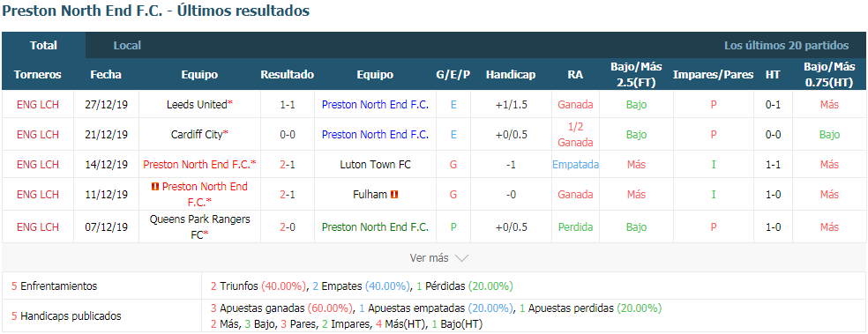
Task: Click the red card icon beside Fulham
Action: [394, 195]
